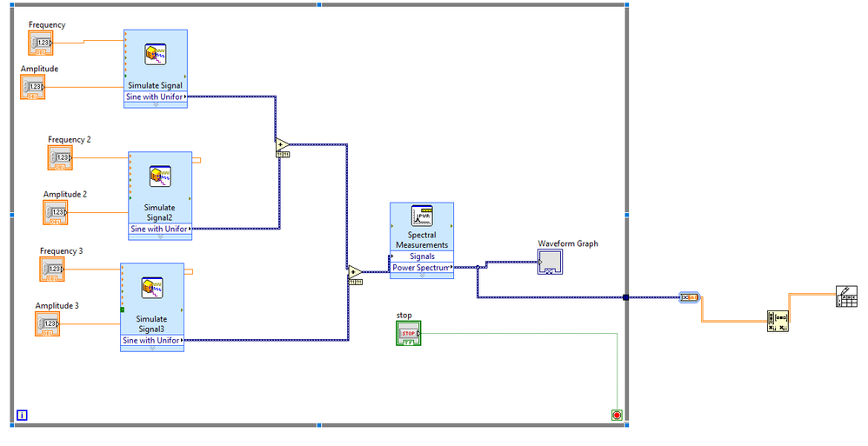
Task: Click the Frequency 2 label
Action: pos(70,139)
